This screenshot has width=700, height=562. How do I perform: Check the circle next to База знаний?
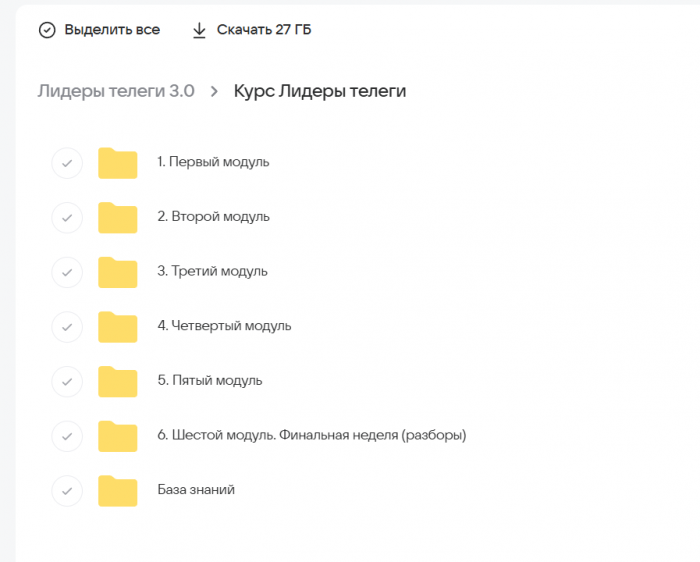(x=67, y=490)
